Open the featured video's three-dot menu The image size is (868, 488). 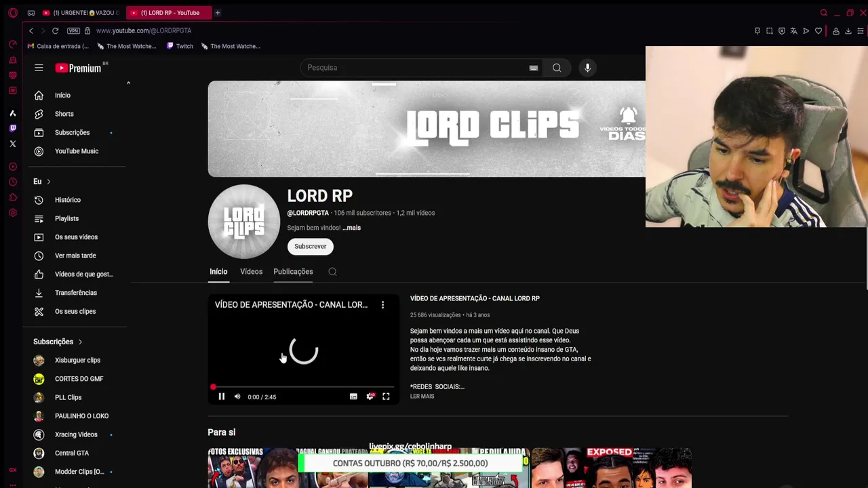382,305
